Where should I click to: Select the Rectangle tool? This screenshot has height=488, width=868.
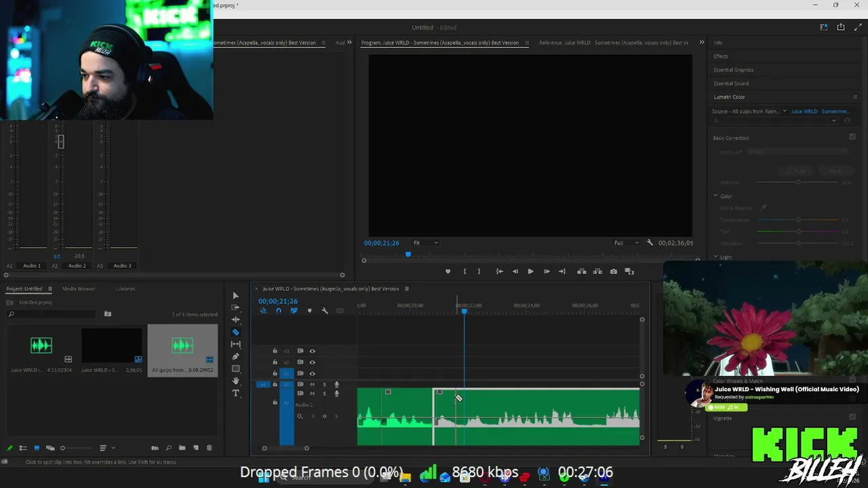pos(235,369)
